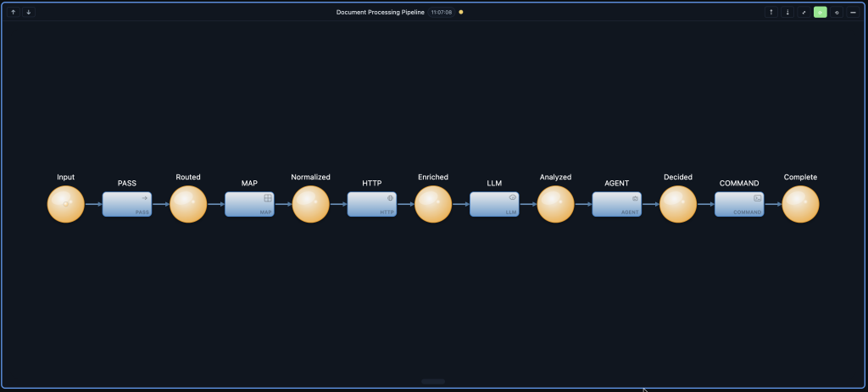Click the PASS transition node
868x392 pixels.
click(x=127, y=204)
